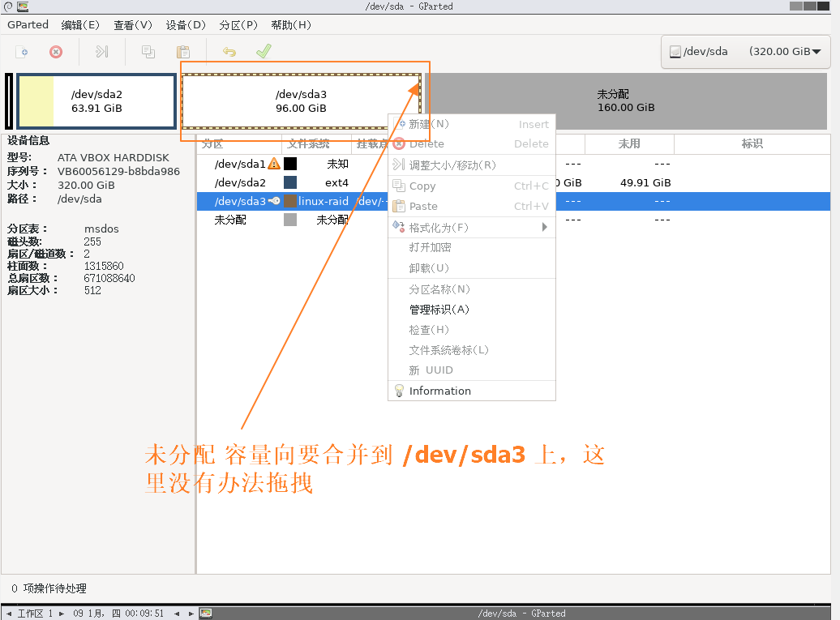The width and height of the screenshot is (840, 620).
Task: Open the GParted menu
Action: [28, 24]
